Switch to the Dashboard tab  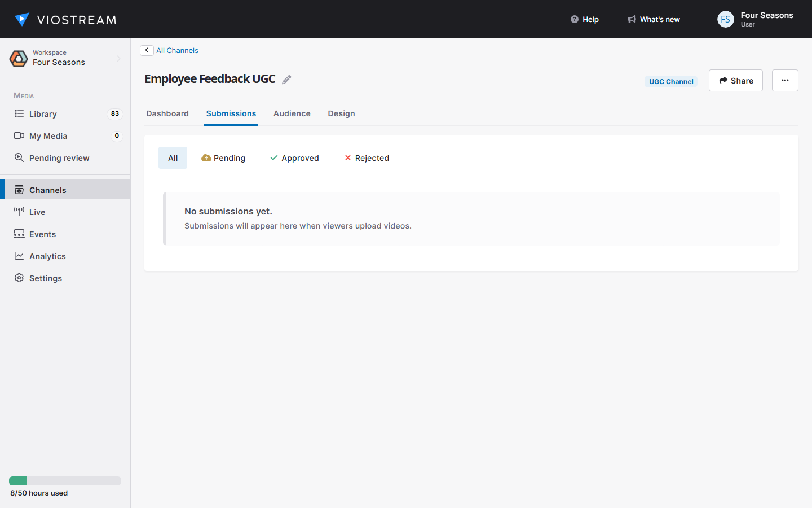pyautogui.click(x=167, y=113)
